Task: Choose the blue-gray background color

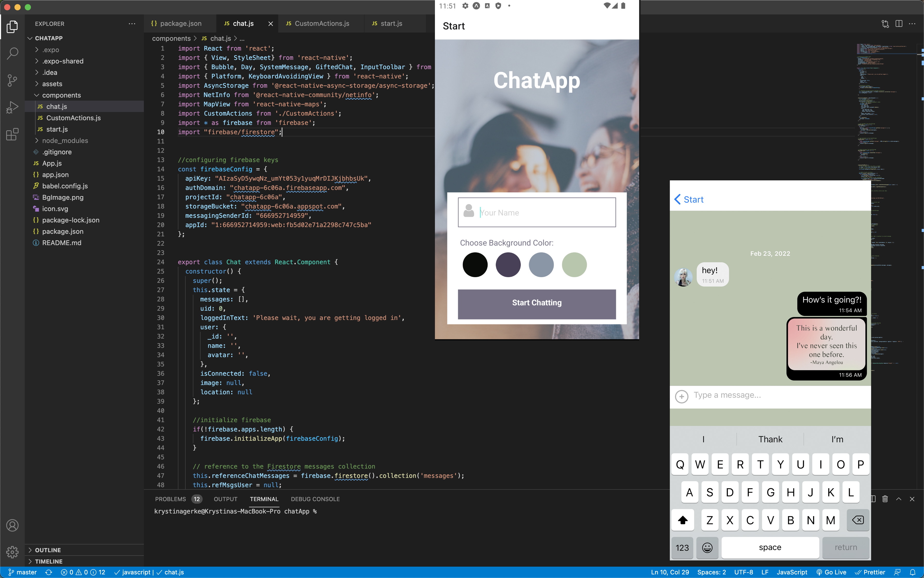Action: click(x=541, y=264)
